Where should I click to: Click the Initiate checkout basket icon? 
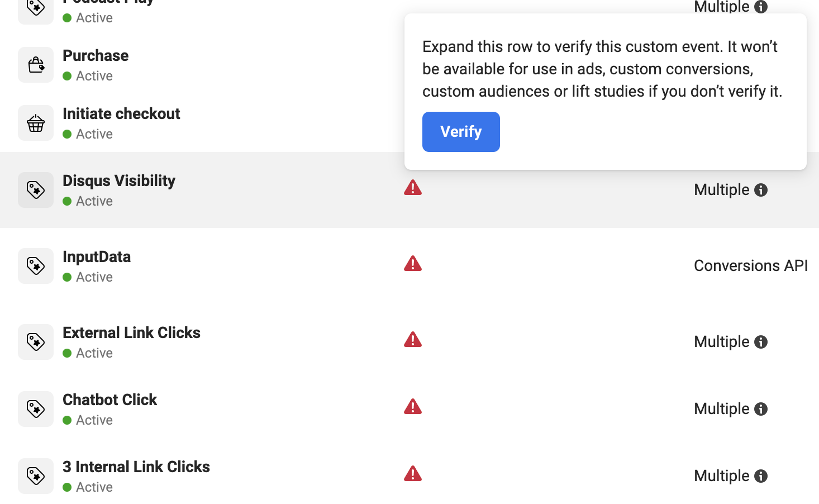click(36, 123)
